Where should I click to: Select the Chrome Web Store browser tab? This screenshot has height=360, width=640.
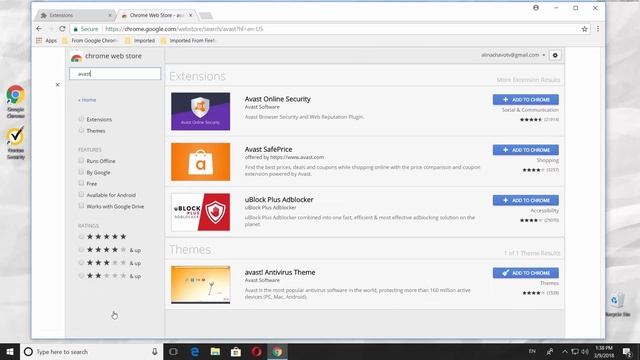pos(156,15)
